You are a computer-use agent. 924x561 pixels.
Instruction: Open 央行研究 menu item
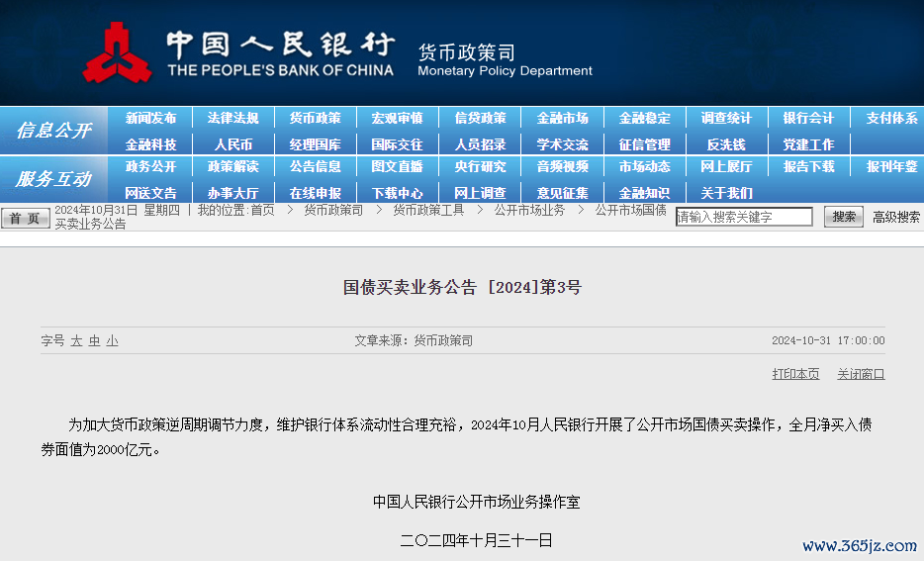tap(480, 167)
